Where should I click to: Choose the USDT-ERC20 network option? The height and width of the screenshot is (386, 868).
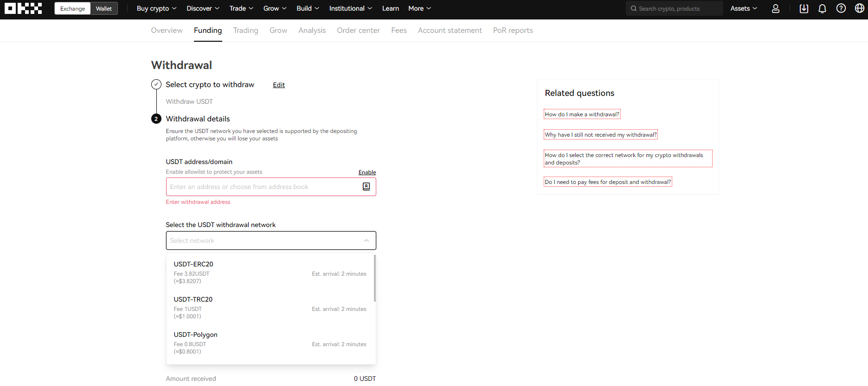(270, 272)
